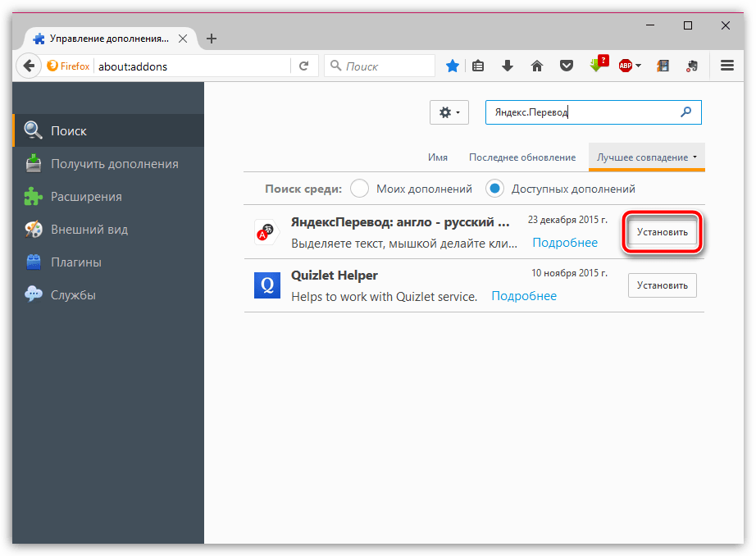Click the Выделяете текст description text

point(404,244)
